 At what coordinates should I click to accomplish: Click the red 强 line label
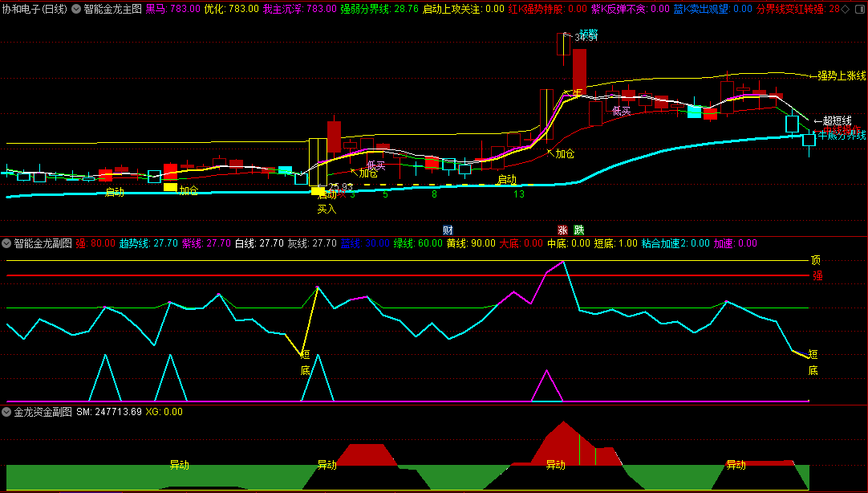tap(817, 275)
